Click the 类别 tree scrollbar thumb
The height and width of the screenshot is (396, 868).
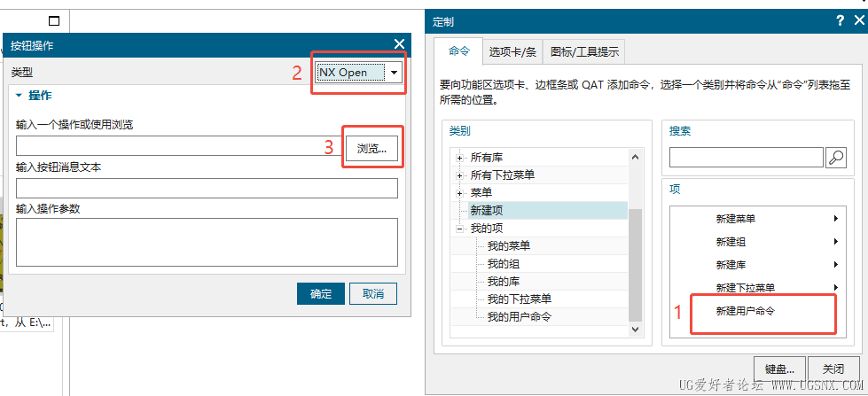[x=635, y=264]
